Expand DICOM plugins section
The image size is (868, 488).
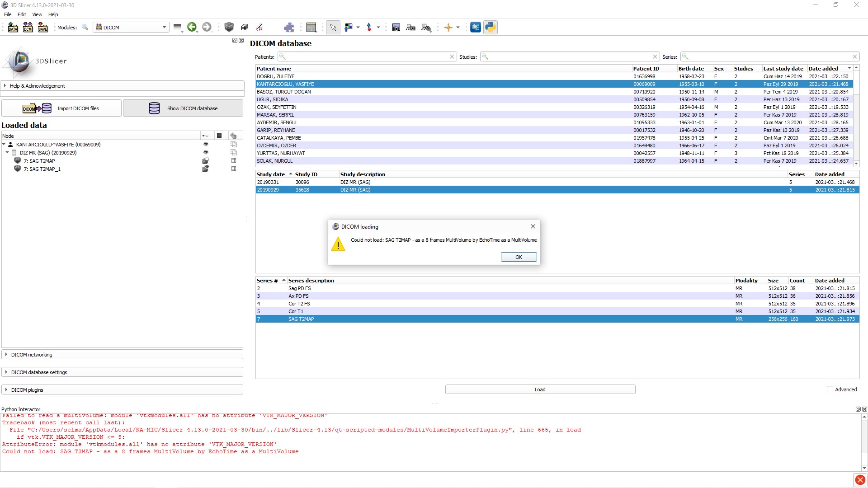pos(123,390)
